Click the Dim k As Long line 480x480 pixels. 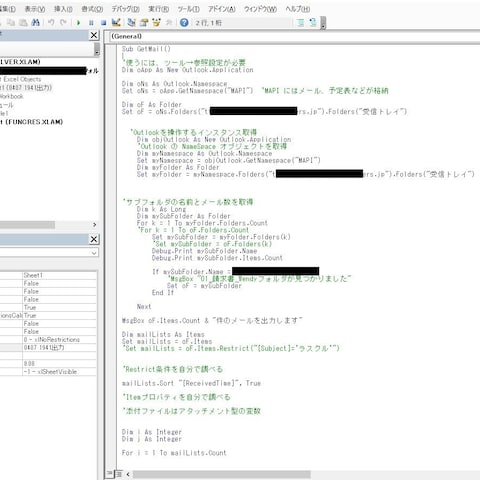[161, 209]
